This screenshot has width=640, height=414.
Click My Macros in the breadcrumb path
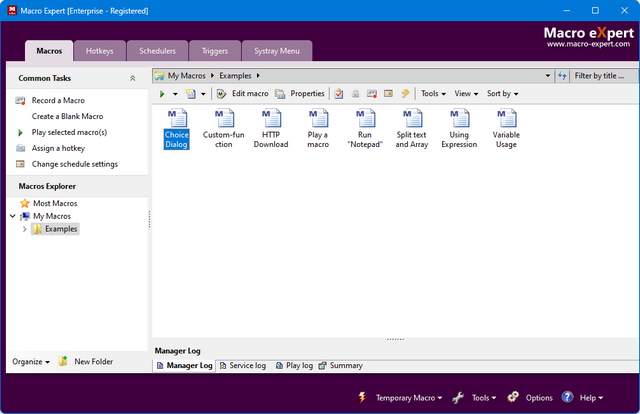[x=187, y=76]
